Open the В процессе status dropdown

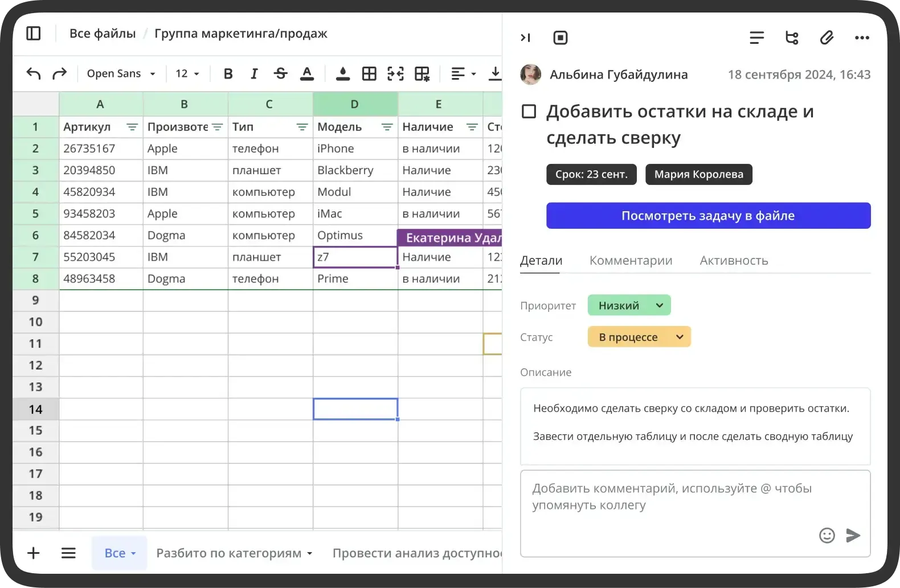(639, 337)
